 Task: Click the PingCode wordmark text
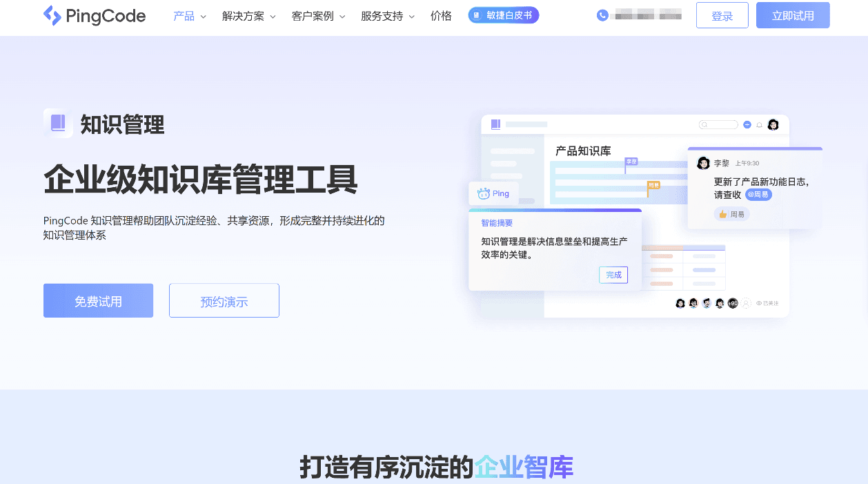pos(106,16)
